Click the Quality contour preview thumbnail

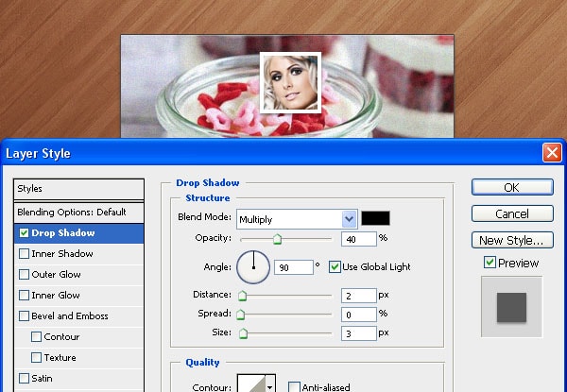pyautogui.click(x=252, y=383)
